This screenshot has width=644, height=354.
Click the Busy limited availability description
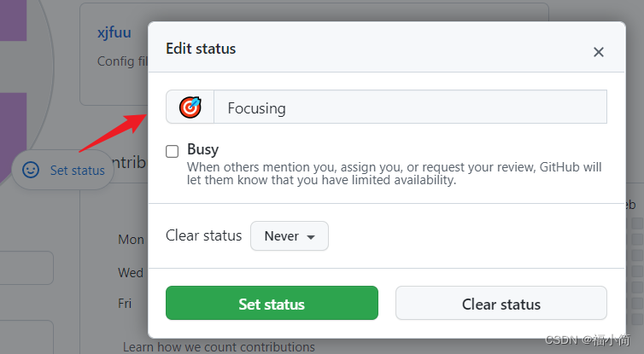point(395,173)
